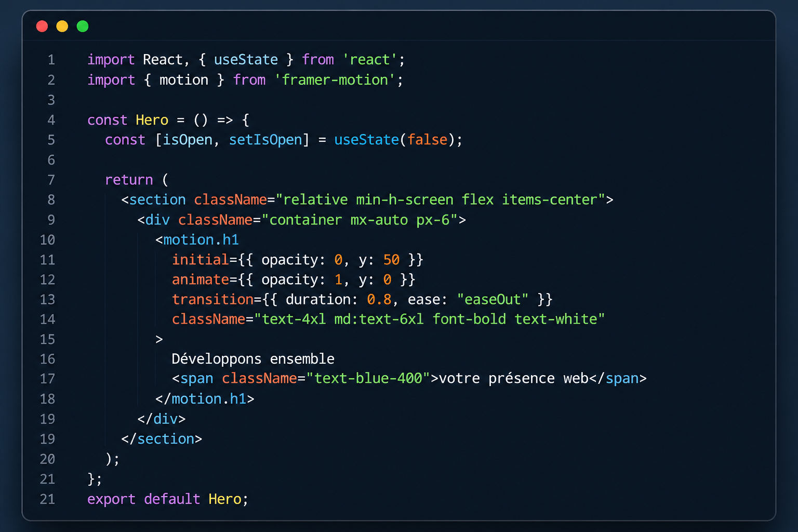Screen dimensions: 798x532
Task: Click the opening 'motion.h1' tag
Action: [197, 240]
